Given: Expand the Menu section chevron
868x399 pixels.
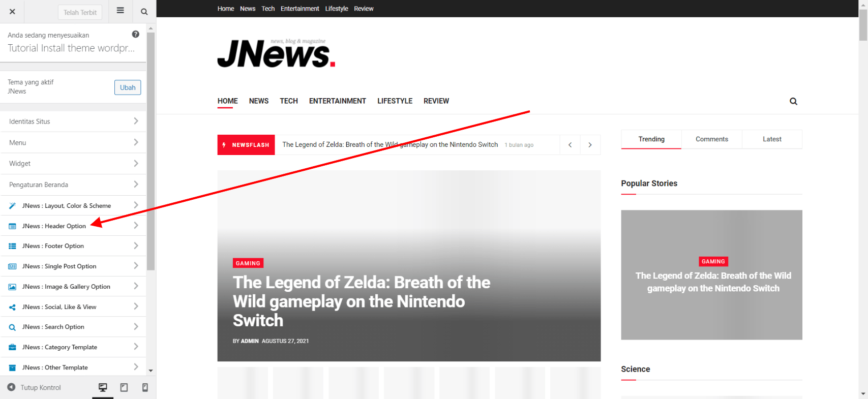Looking at the screenshot, I should pos(136,142).
